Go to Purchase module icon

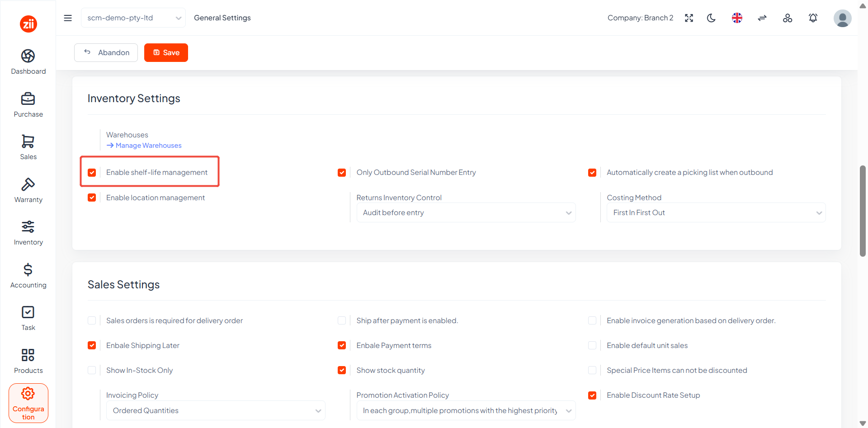click(28, 99)
